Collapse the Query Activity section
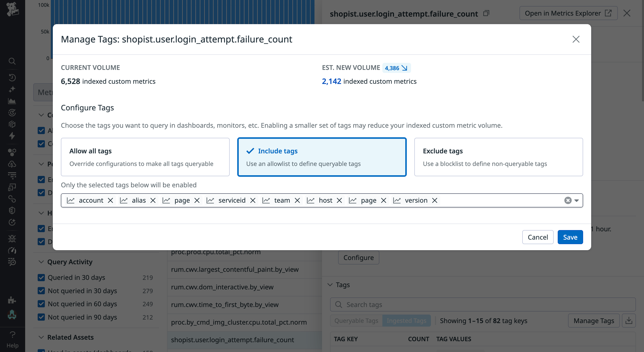The width and height of the screenshot is (644, 352). (x=41, y=261)
